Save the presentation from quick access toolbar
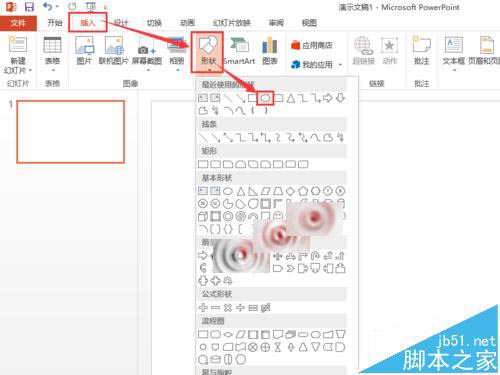The width and height of the screenshot is (500, 375). [x=29, y=6]
